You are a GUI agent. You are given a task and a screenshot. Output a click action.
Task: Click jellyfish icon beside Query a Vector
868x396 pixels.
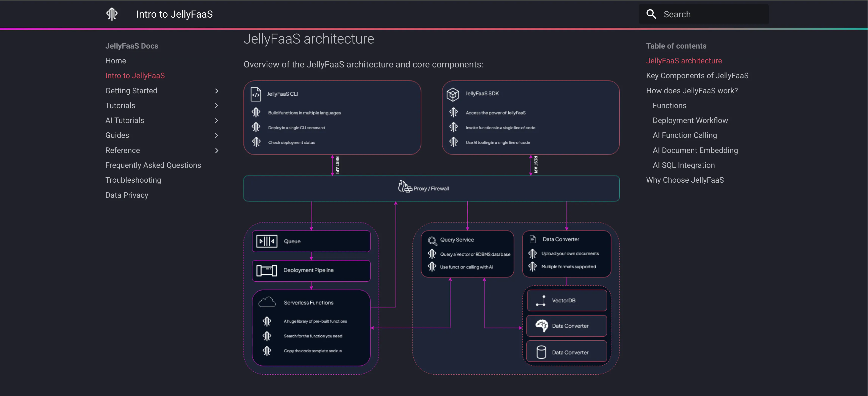[x=432, y=254]
